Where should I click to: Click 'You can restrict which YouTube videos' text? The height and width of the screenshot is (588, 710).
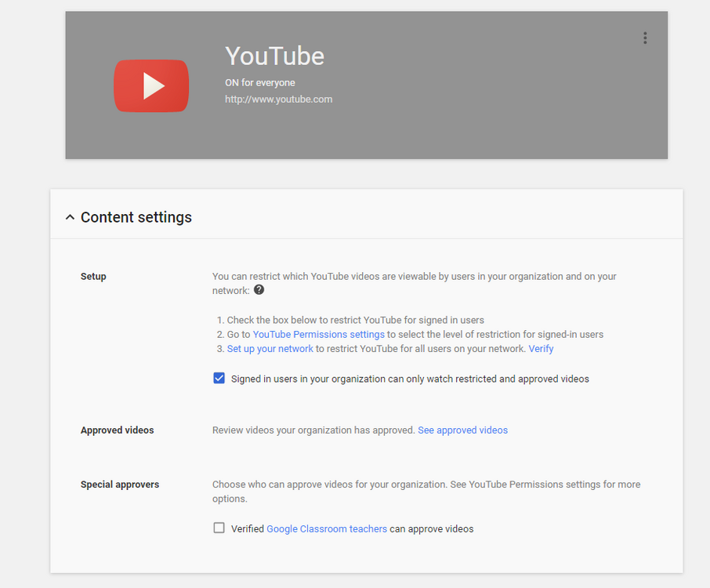pyautogui.click(x=415, y=283)
